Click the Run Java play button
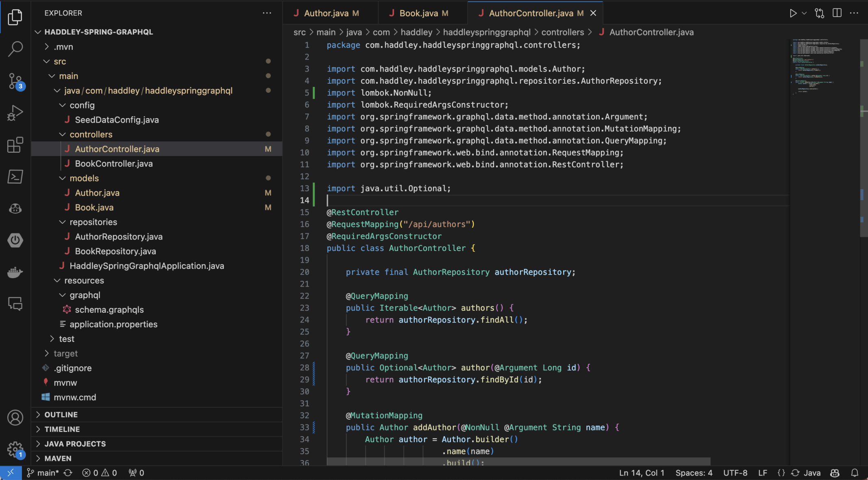Viewport: 868px width, 480px height. coord(793,13)
